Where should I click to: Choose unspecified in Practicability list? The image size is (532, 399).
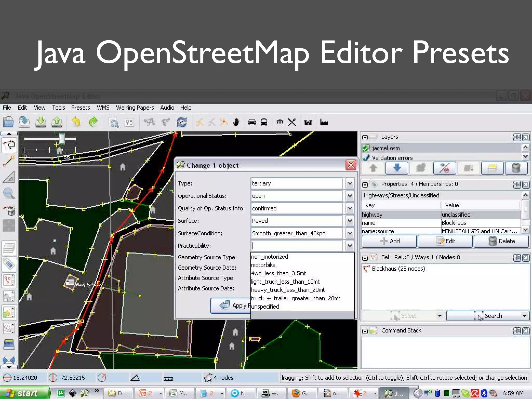(302, 307)
